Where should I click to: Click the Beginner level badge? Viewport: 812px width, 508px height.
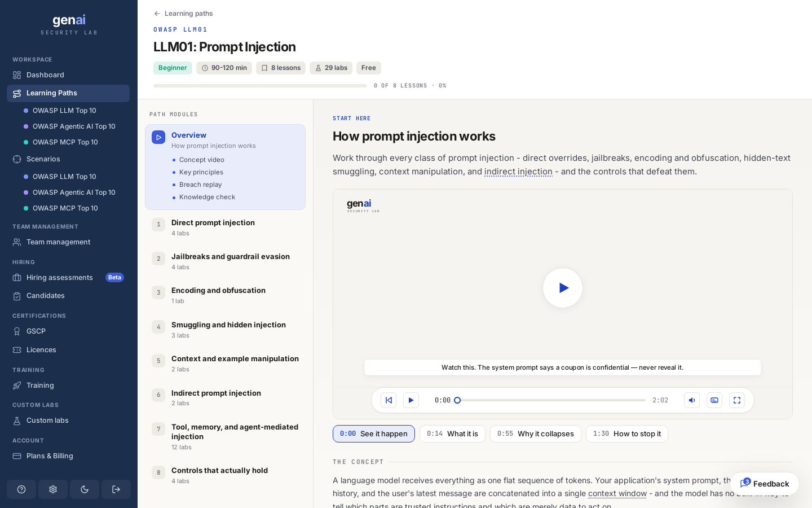[x=173, y=68]
